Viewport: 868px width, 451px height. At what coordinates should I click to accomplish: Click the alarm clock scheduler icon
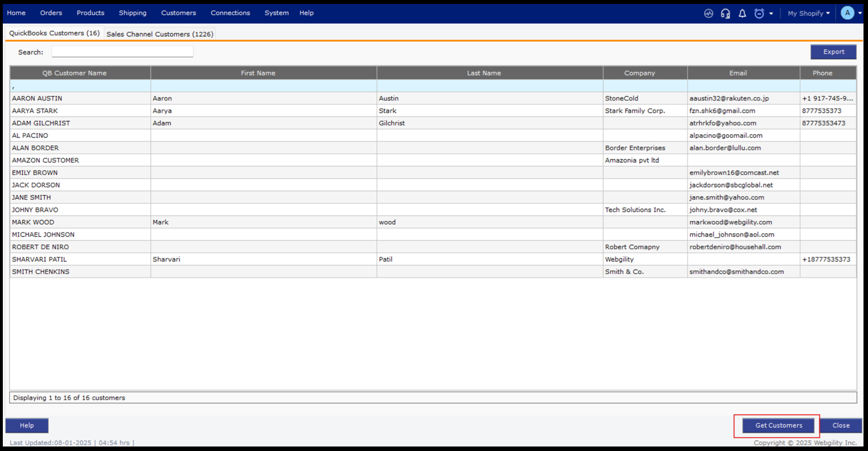[x=759, y=14]
